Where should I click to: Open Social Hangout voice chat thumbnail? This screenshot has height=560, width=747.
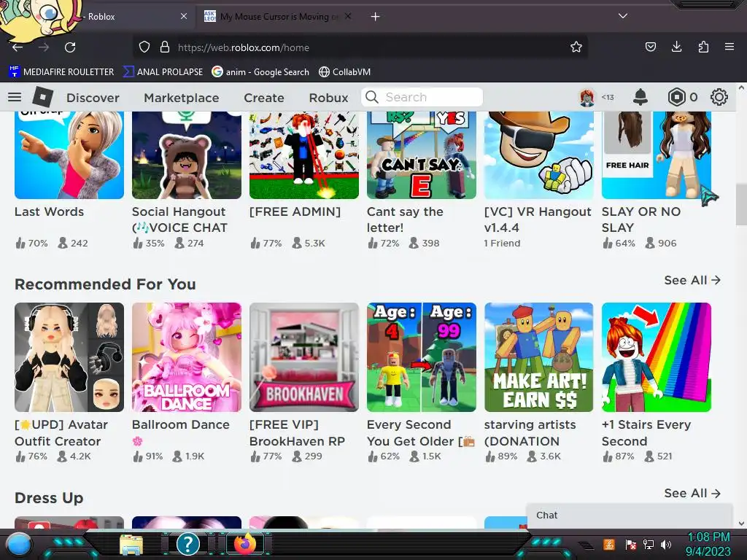(187, 155)
